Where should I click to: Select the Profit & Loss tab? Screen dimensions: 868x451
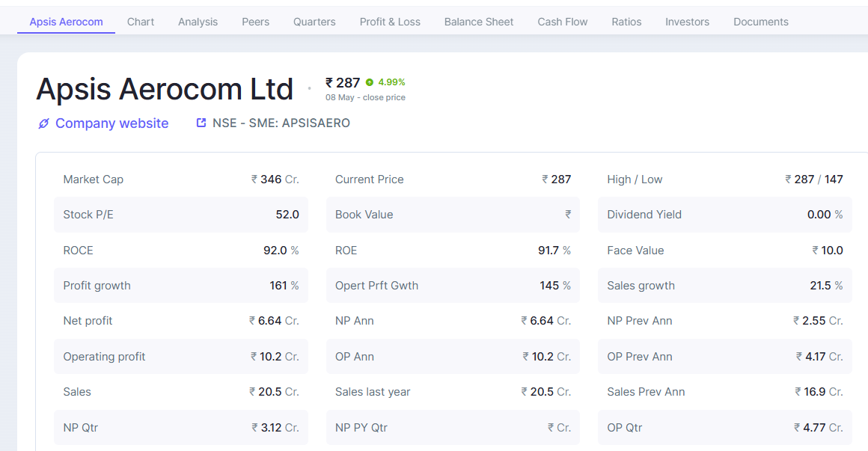click(390, 22)
